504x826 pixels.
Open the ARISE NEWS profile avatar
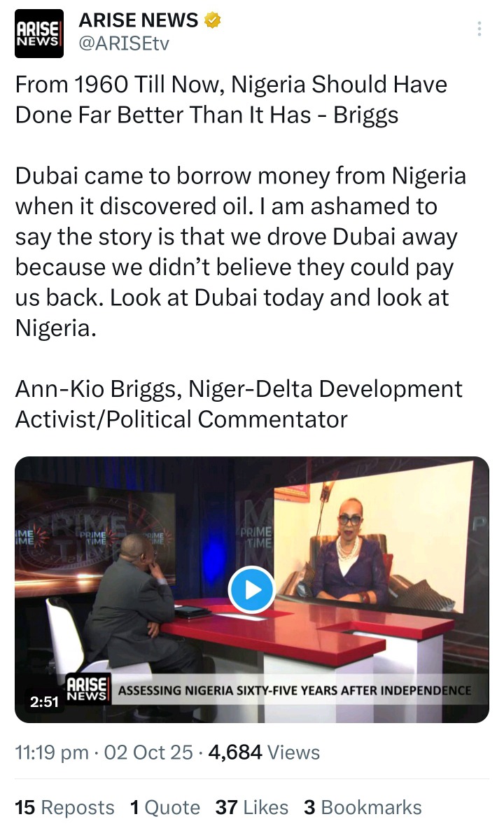[39, 33]
